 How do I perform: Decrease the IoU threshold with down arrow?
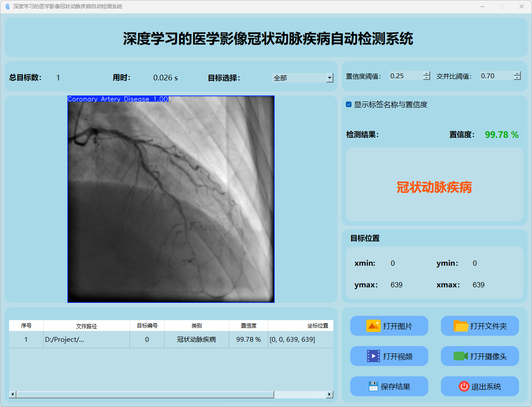[x=517, y=78]
